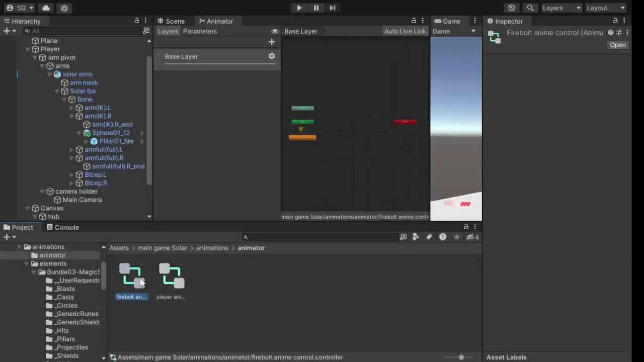The height and width of the screenshot is (362, 644).
Task: Toggle Auto Live Link in Animator
Action: (x=405, y=31)
